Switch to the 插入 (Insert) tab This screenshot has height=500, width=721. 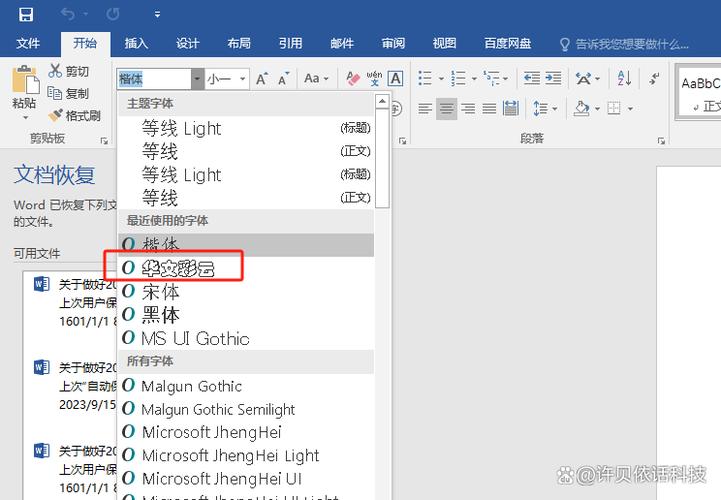click(137, 44)
